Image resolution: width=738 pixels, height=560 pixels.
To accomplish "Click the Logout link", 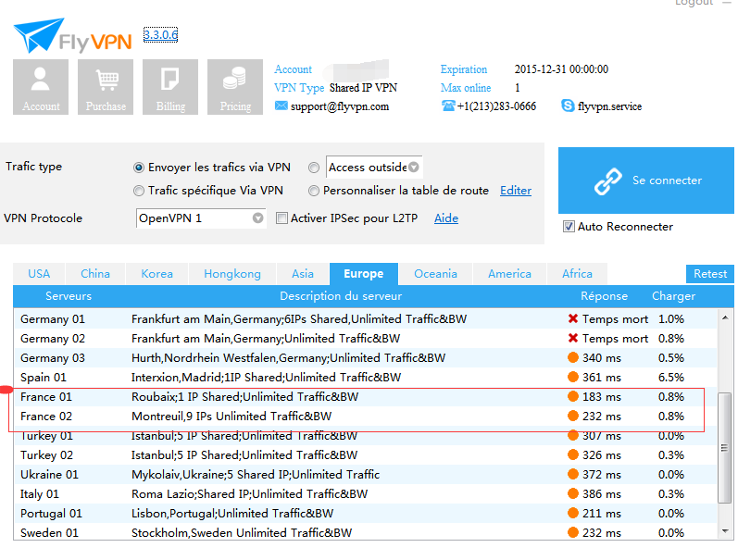I will click(694, 3).
